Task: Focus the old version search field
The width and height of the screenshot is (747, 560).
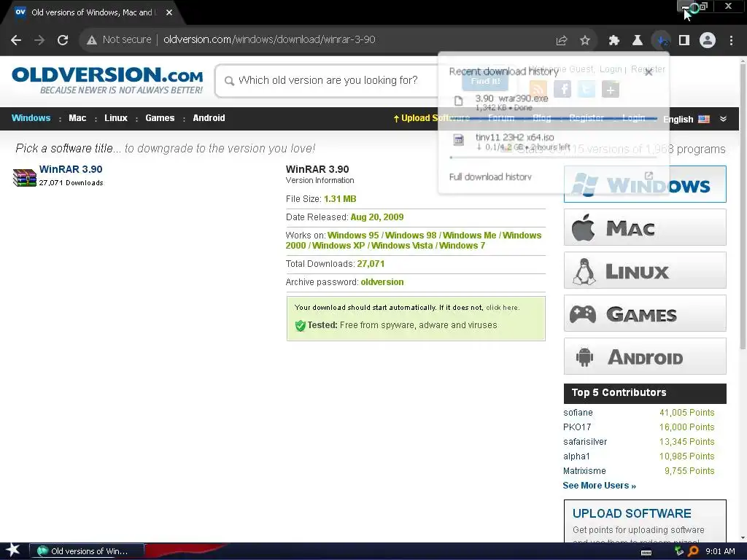Action: tap(328, 80)
